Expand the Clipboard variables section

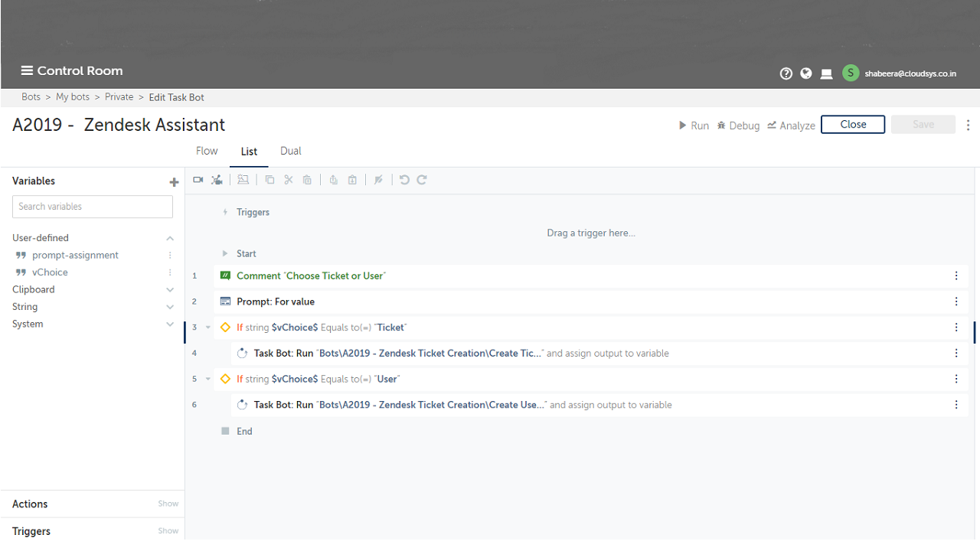pos(170,290)
